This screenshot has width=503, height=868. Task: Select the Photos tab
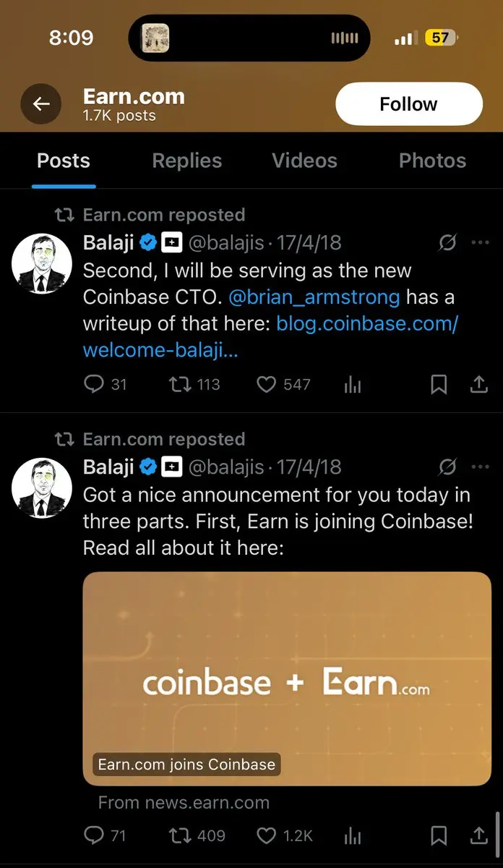click(432, 161)
